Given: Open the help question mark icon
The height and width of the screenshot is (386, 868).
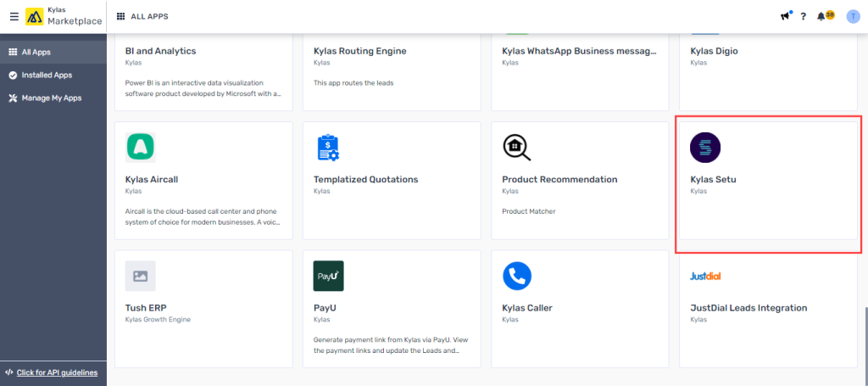Looking at the screenshot, I should 804,17.
